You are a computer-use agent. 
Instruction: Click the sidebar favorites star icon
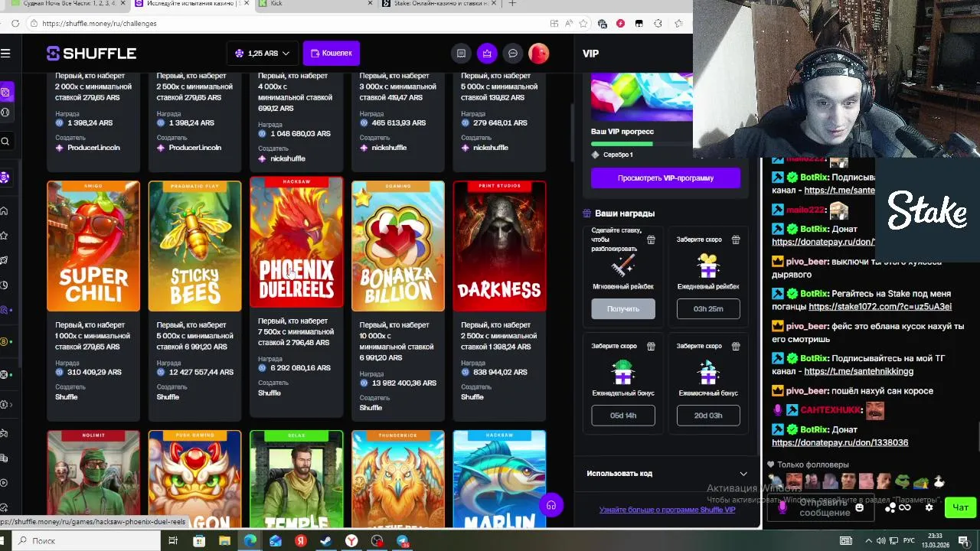[5, 235]
